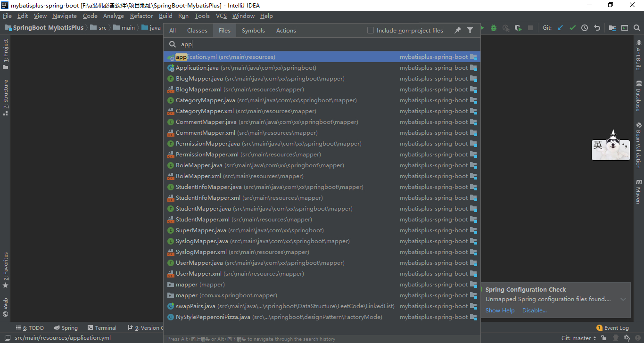Commit changes with the green checkmark
This screenshot has height=343, width=644.
pyautogui.click(x=572, y=28)
